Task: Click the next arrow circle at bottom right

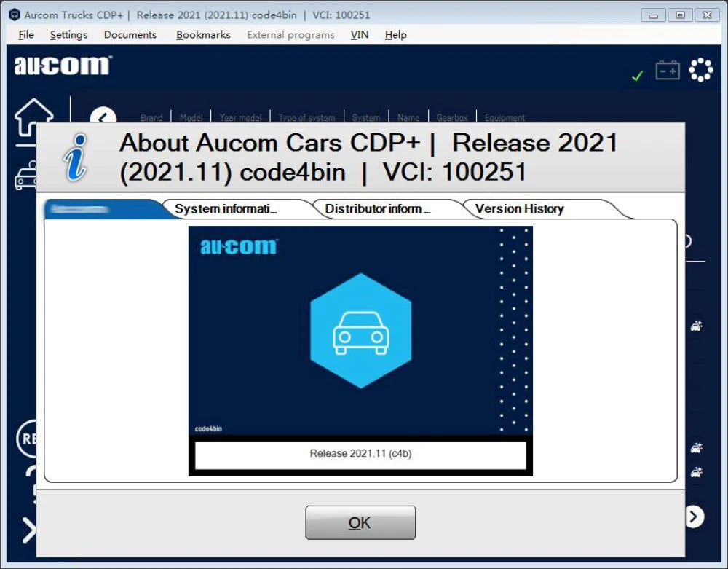Action: (x=695, y=517)
